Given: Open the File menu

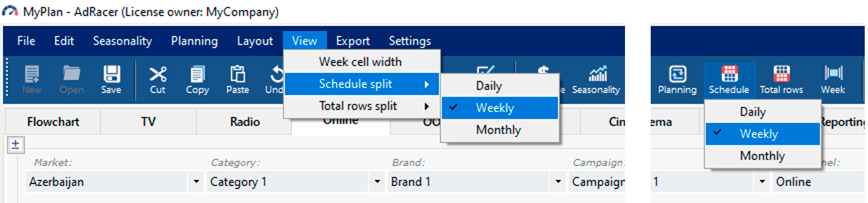Looking at the screenshot, I should [26, 41].
